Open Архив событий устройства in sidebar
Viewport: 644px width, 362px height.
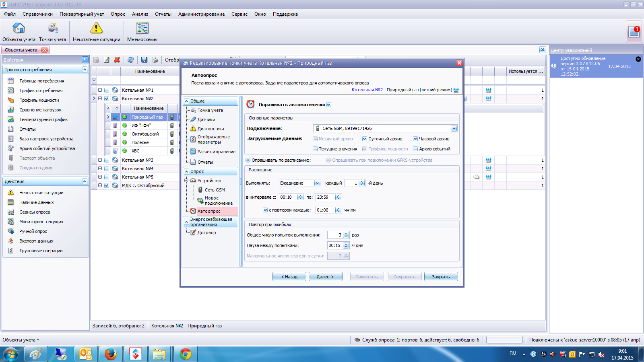pos(47,148)
